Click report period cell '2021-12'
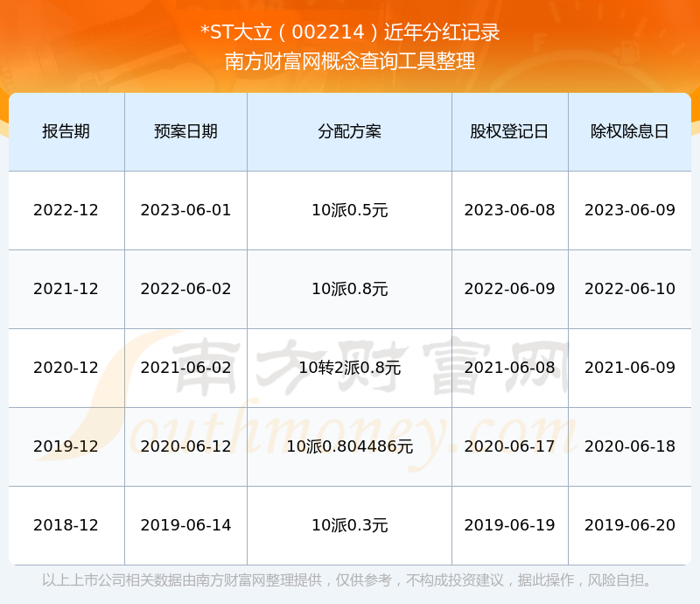 tap(66, 289)
